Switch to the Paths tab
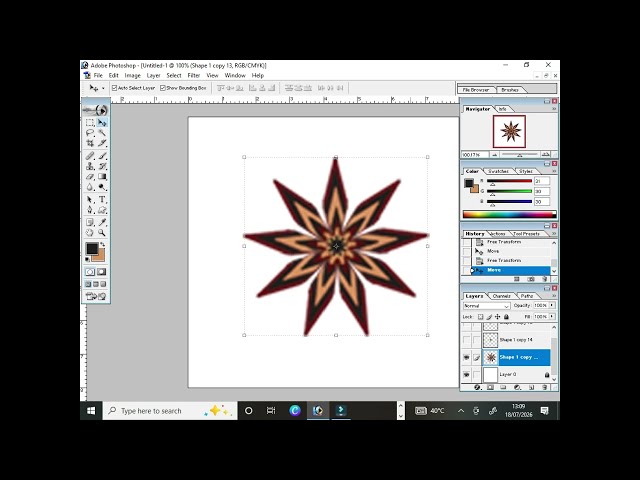This screenshot has height=480, width=640. tap(527, 296)
